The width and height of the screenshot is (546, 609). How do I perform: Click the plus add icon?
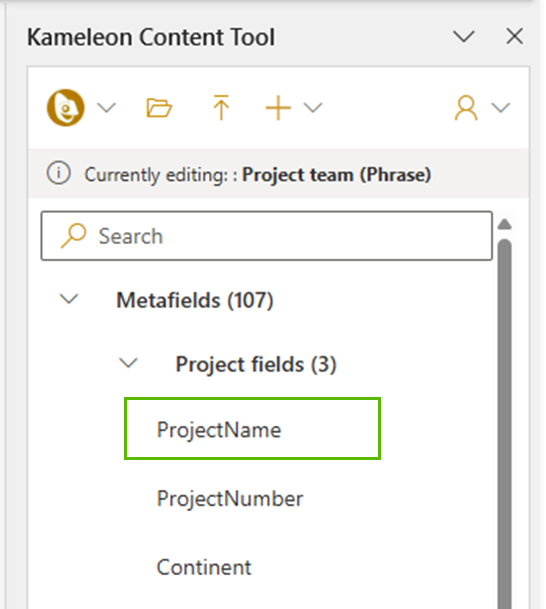click(x=278, y=108)
